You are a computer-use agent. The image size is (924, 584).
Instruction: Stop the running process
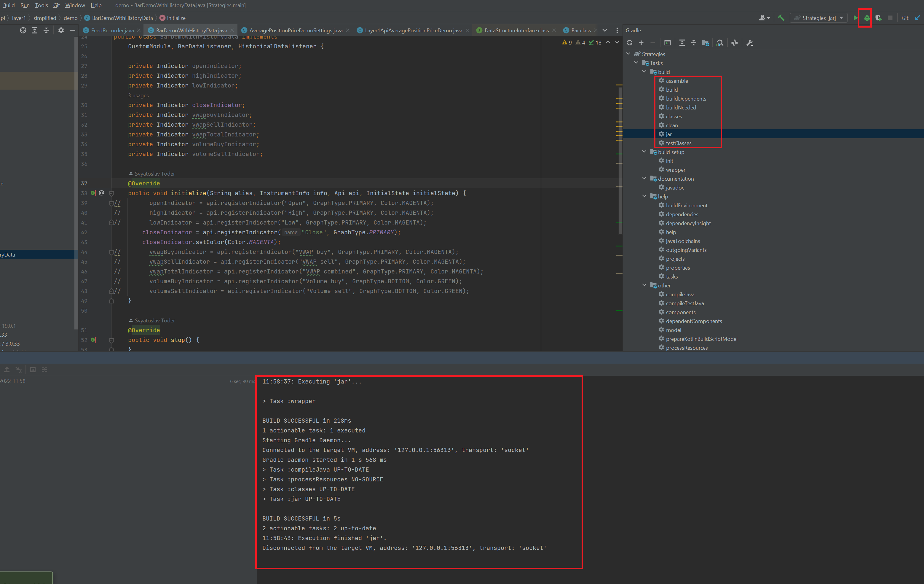[x=890, y=18]
